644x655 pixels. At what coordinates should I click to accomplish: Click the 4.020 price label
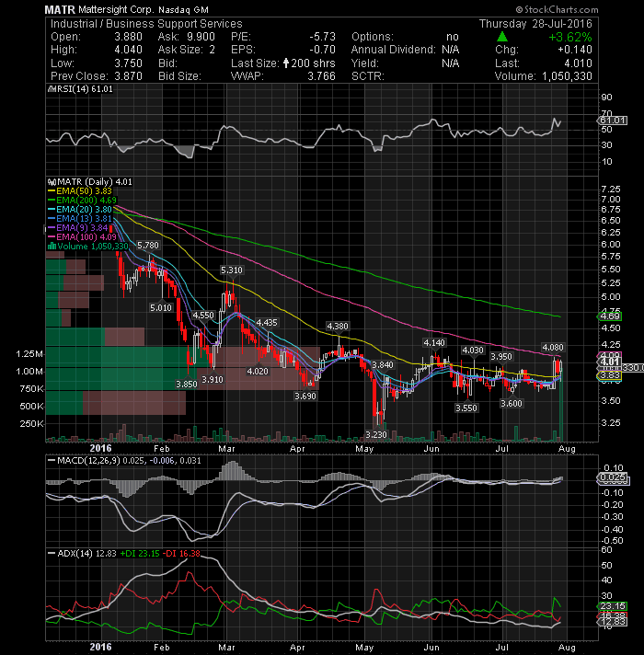coord(258,372)
